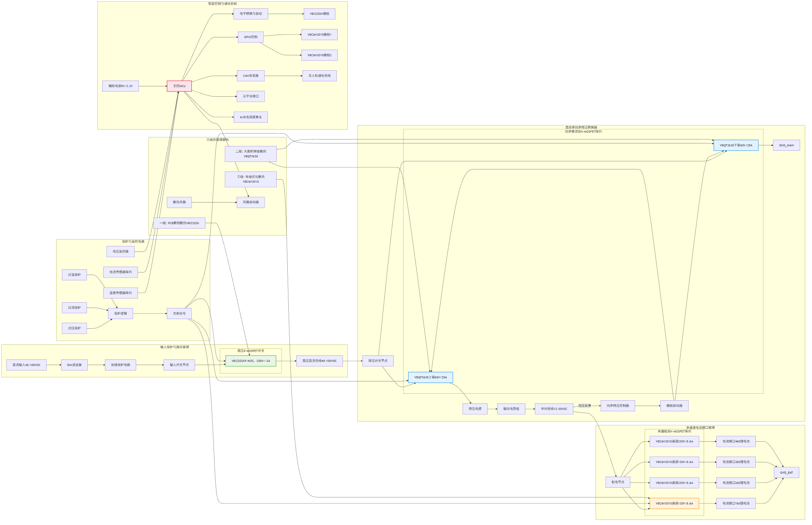Click the 直流输入48-100VDC node

(x=26, y=365)
